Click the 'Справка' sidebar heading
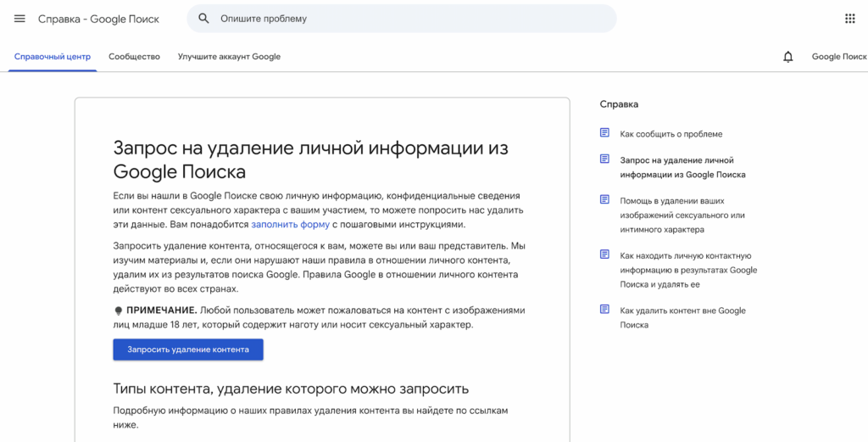 pyautogui.click(x=619, y=104)
